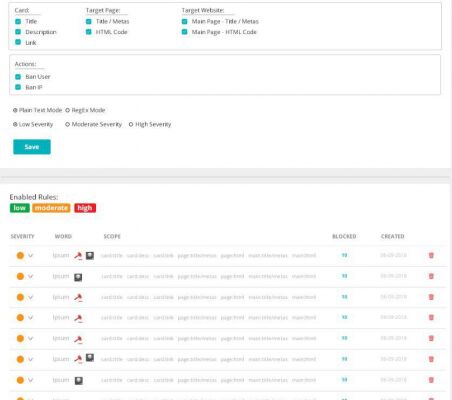
Task: Click the trash icon in the third rule row
Action: 431,297
